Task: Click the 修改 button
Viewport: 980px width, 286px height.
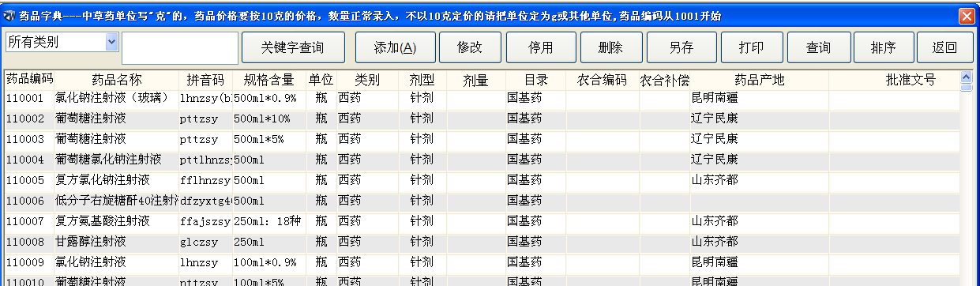Action: (470, 47)
